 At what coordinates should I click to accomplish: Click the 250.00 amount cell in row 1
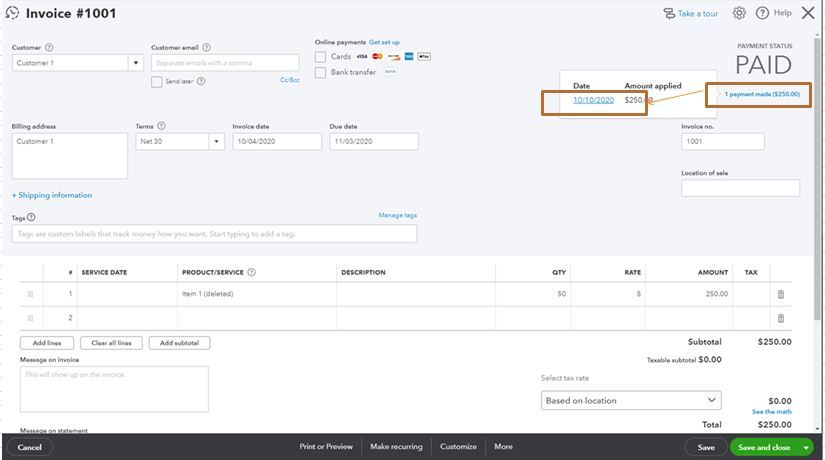[x=689, y=294]
